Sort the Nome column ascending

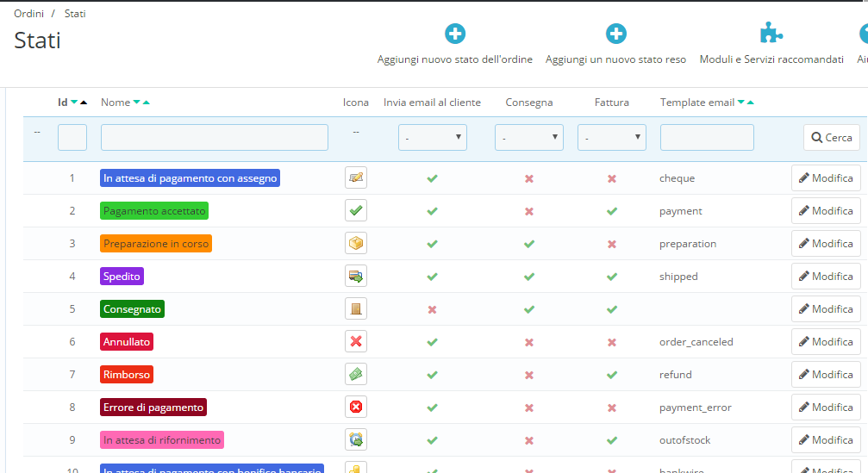pyautogui.click(x=147, y=103)
